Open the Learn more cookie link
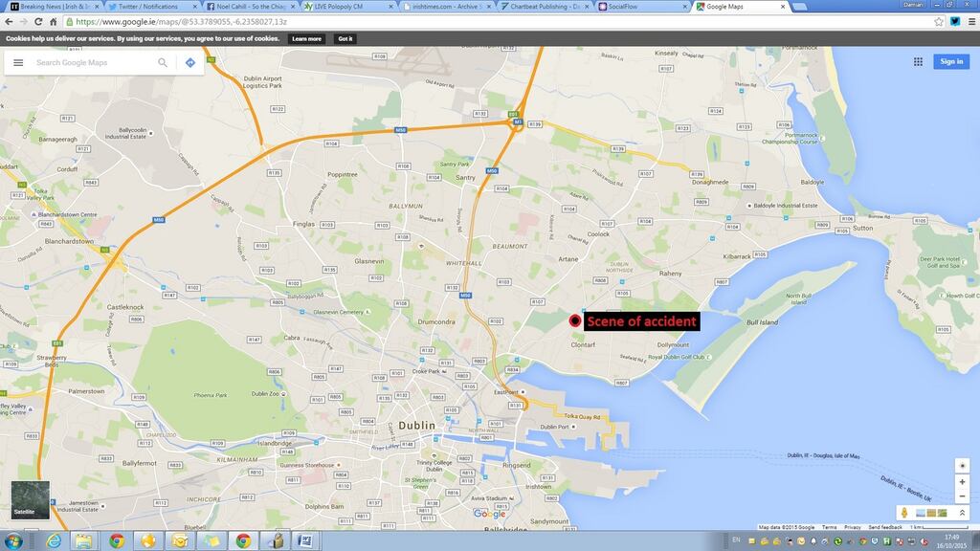This screenshot has height=551, width=980. [306, 39]
